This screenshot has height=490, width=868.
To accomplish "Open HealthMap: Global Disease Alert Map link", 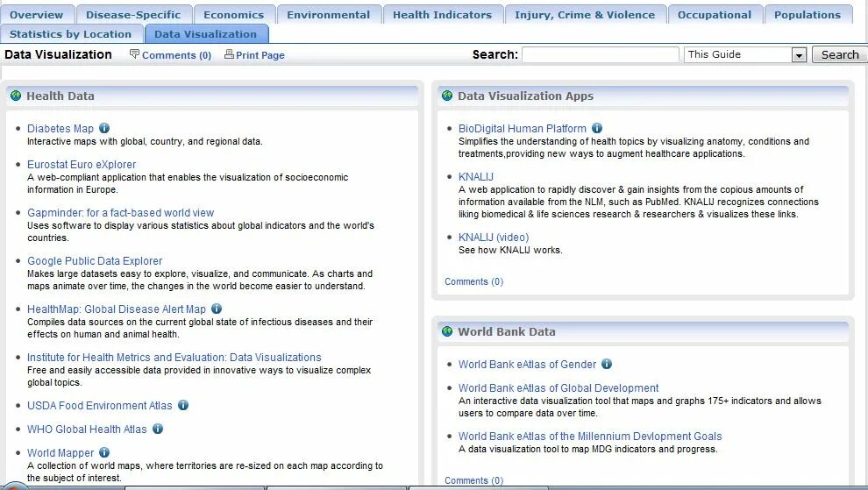I will (117, 309).
